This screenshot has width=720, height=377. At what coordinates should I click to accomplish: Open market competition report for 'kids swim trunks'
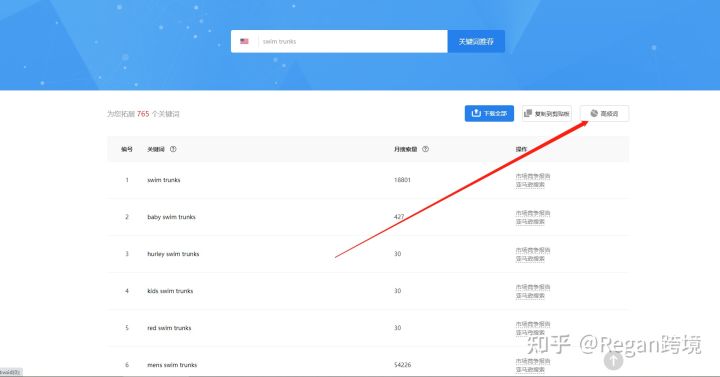tap(533, 287)
